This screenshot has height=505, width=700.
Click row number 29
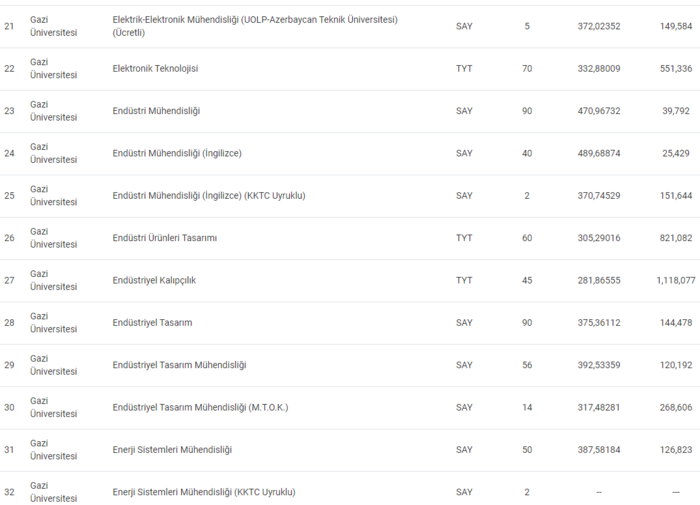(9, 365)
